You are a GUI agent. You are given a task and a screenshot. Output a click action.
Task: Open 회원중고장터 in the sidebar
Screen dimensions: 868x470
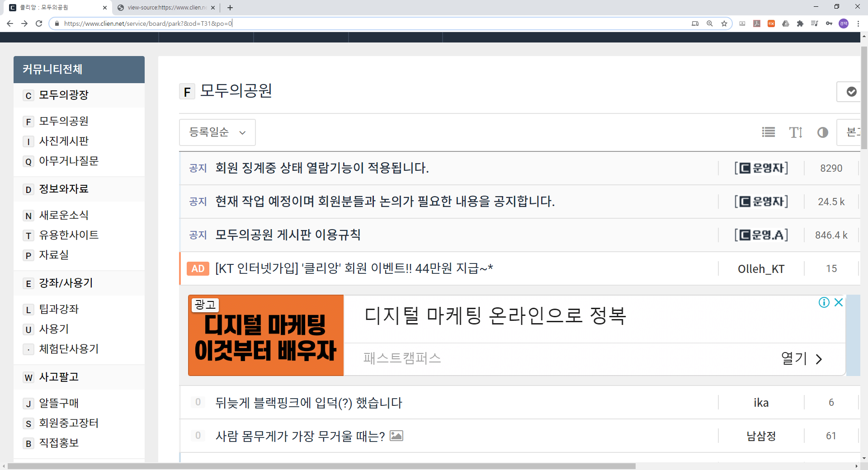click(x=69, y=423)
